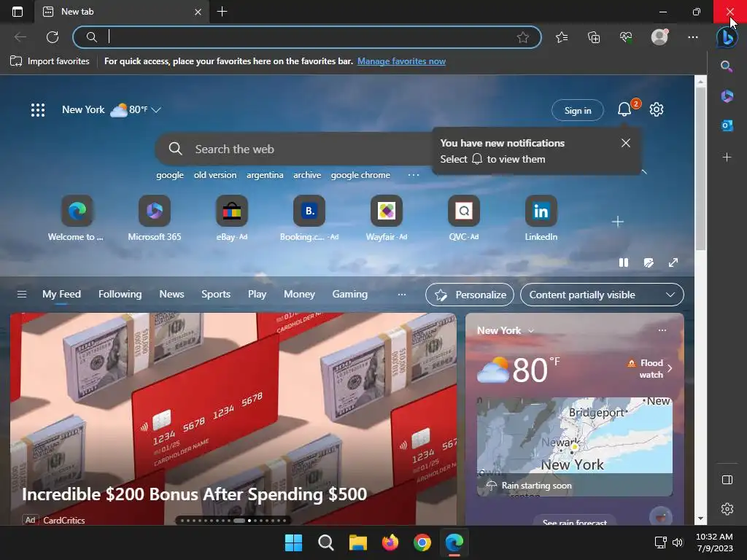
Task: Open the notifications bell icon
Action: pyautogui.click(x=624, y=109)
